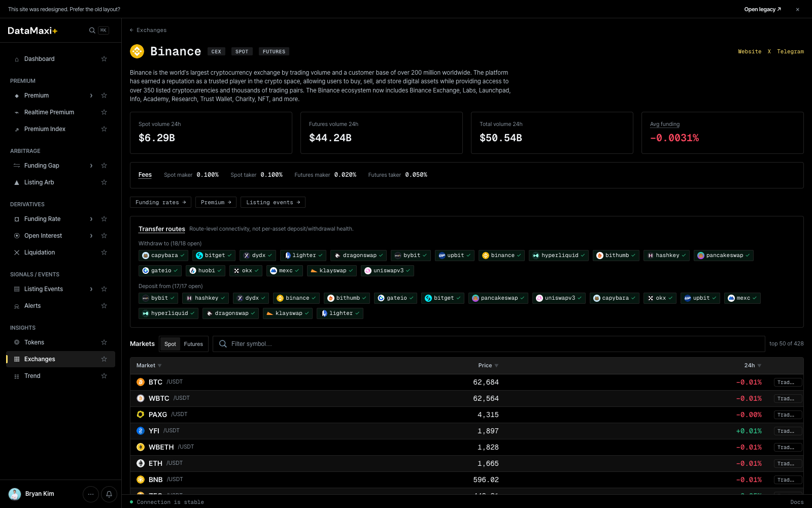Open Exchanges in the sidebar

coord(60,359)
